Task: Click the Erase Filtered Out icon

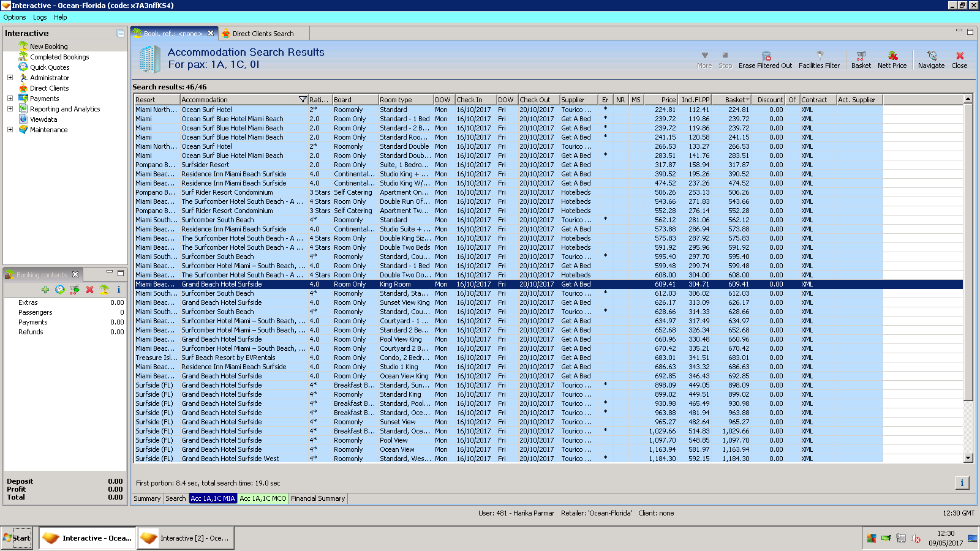Action: click(x=766, y=56)
